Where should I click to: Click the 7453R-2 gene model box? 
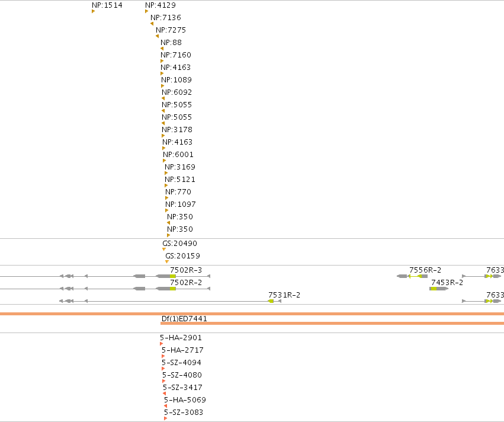click(x=439, y=289)
